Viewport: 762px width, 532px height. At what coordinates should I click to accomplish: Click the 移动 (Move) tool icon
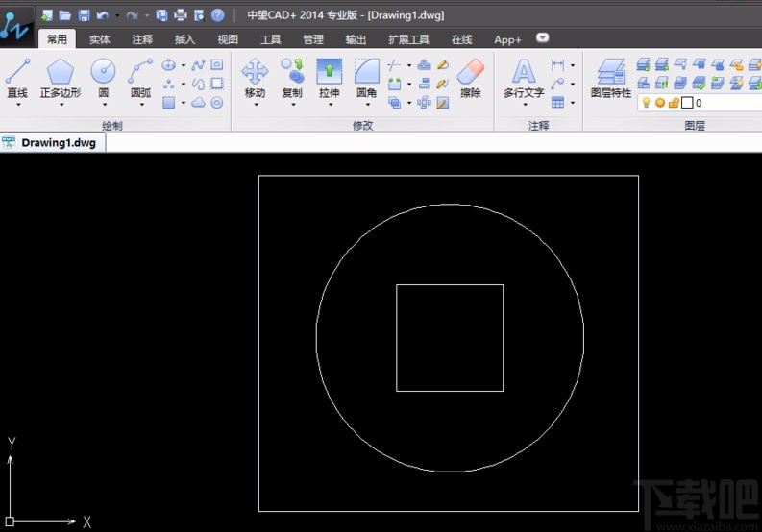(255, 72)
